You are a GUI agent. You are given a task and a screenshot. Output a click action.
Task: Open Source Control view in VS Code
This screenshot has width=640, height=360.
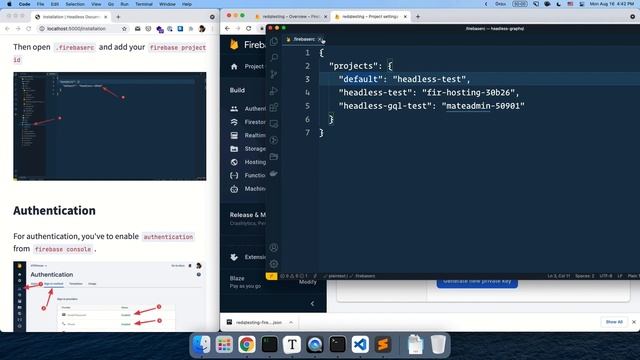pyautogui.click(x=274, y=74)
